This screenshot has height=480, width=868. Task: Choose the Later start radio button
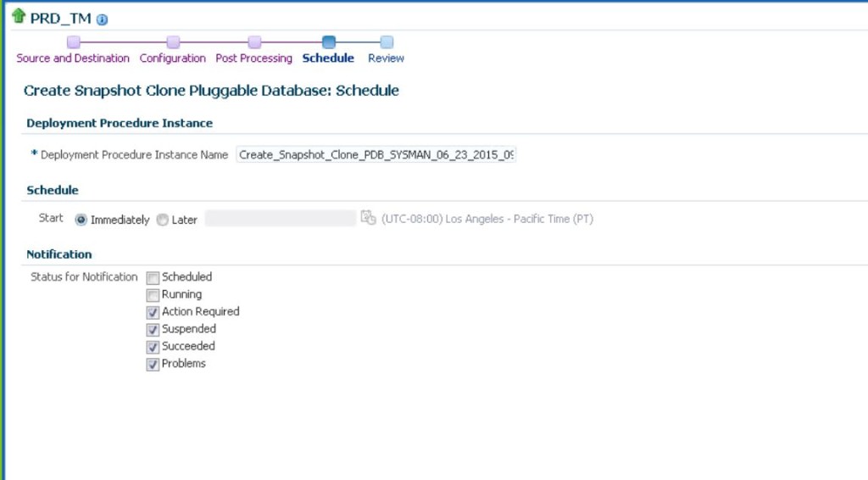pyautogui.click(x=163, y=220)
